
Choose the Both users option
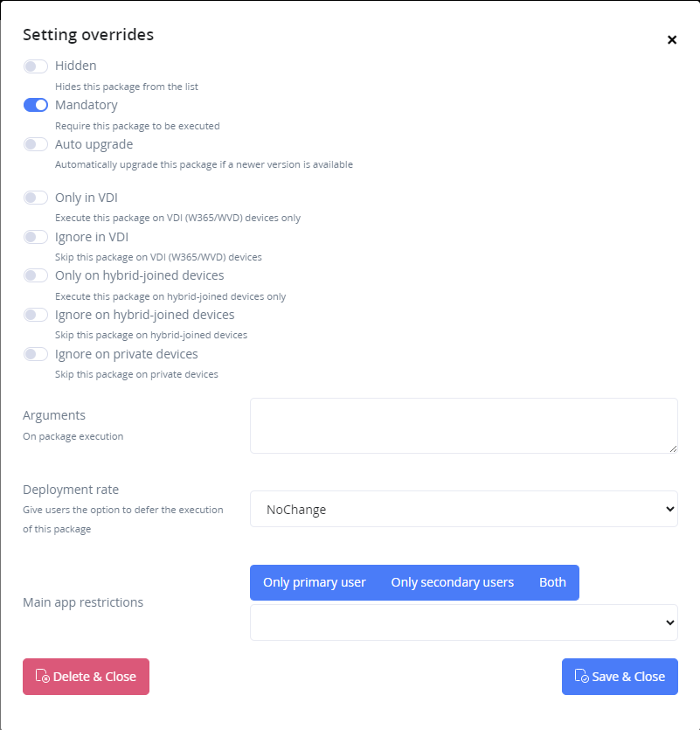pos(552,582)
